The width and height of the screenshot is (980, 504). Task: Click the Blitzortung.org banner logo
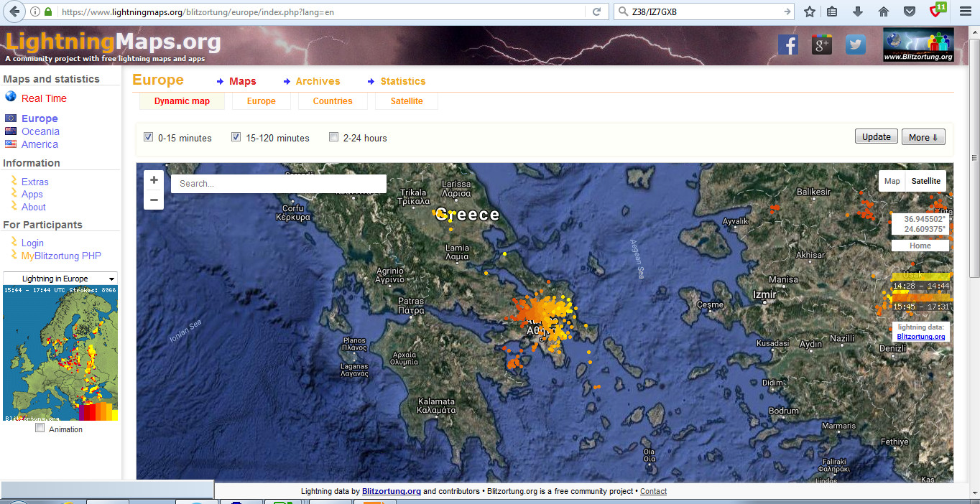(x=918, y=45)
